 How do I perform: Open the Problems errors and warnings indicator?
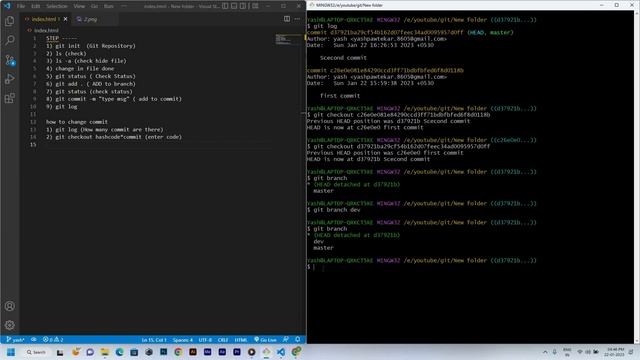tap(53, 340)
